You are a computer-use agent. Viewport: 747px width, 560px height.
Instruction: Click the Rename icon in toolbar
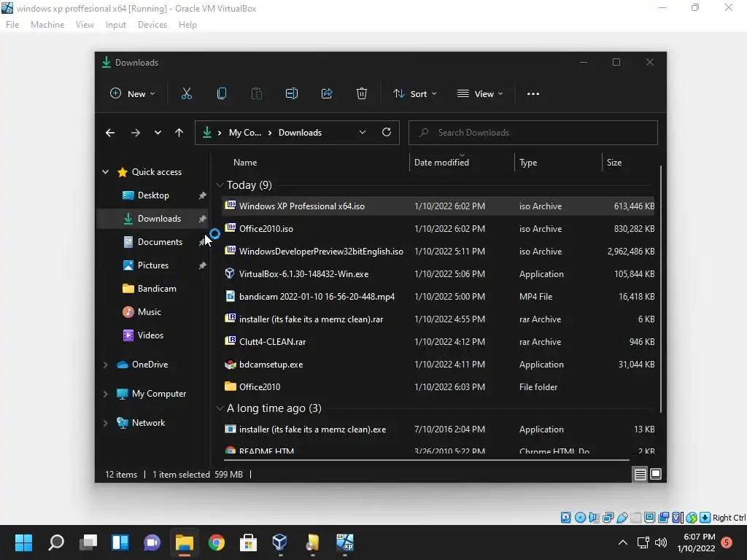pos(292,94)
